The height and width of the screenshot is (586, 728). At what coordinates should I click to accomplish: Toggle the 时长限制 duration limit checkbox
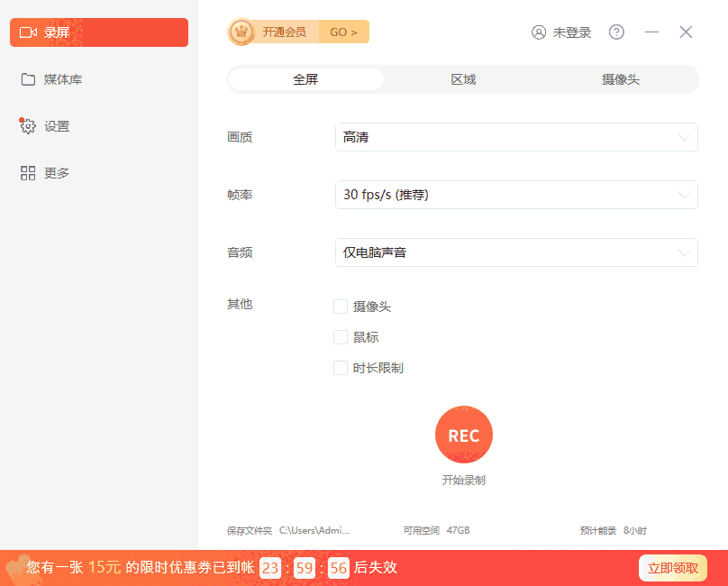(341, 368)
